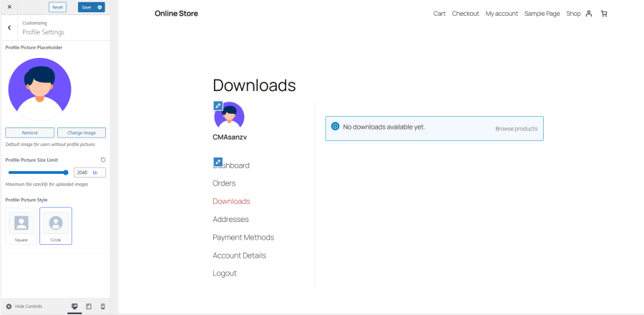Switch to the tablet preview device icon
The height and width of the screenshot is (315, 644).
tap(89, 306)
